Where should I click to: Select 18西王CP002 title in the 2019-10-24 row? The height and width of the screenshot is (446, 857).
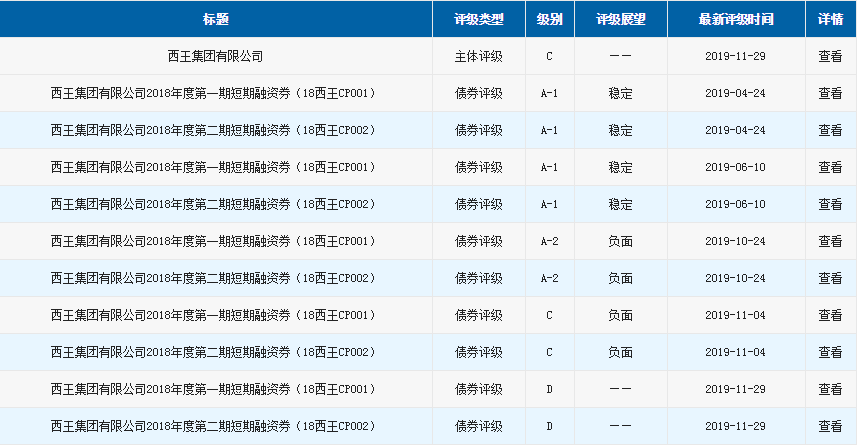[x=213, y=278]
